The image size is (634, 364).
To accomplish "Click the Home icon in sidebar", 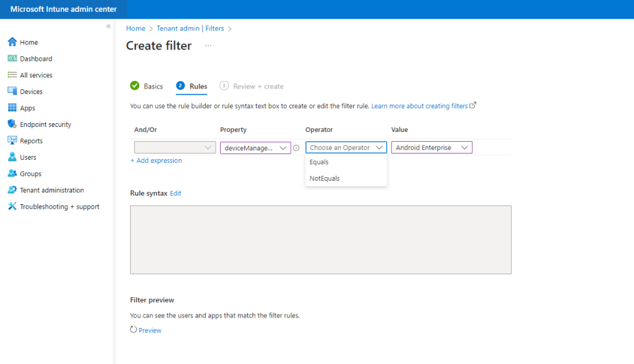I will (x=12, y=42).
